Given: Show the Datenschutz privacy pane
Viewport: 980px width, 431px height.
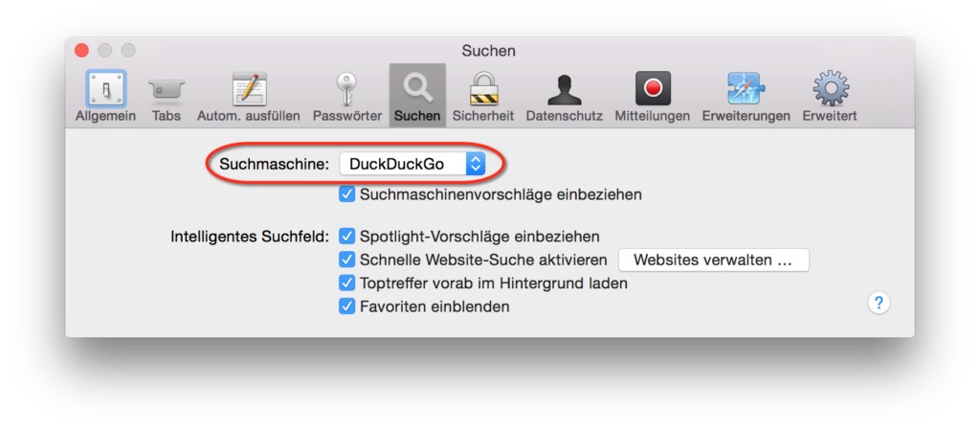Looking at the screenshot, I should point(565,97).
